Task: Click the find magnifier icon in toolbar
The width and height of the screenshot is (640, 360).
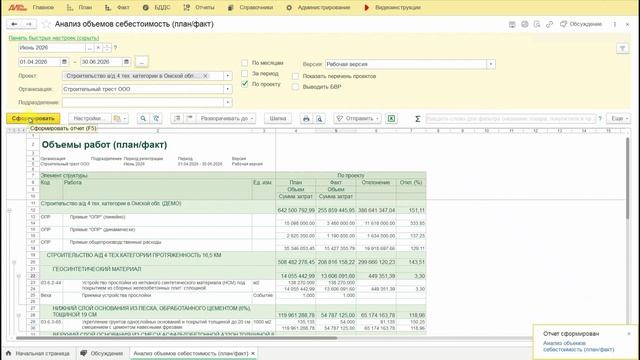Action: click(x=143, y=118)
